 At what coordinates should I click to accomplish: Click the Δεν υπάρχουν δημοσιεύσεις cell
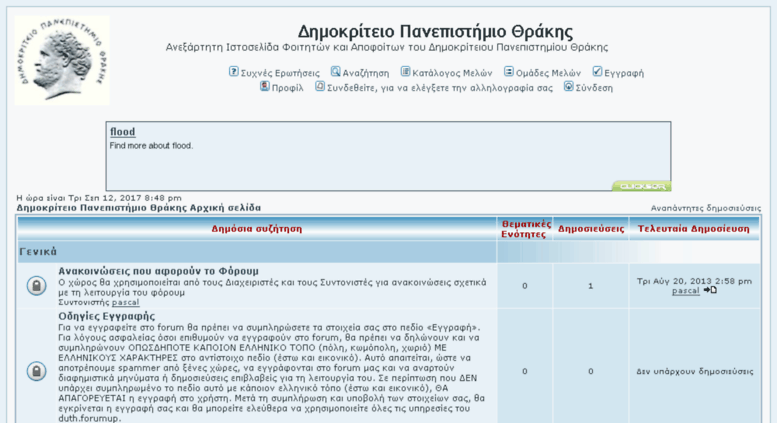(x=694, y=371)
